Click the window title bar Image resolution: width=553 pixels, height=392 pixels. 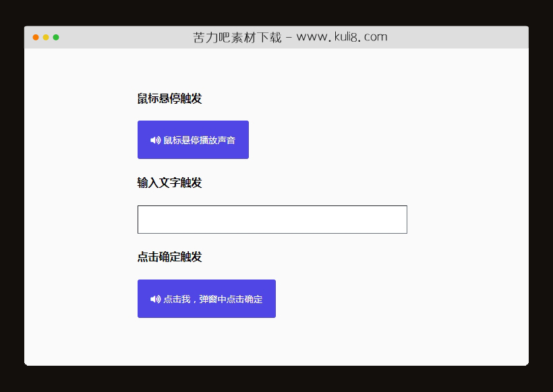coord(276,38)
